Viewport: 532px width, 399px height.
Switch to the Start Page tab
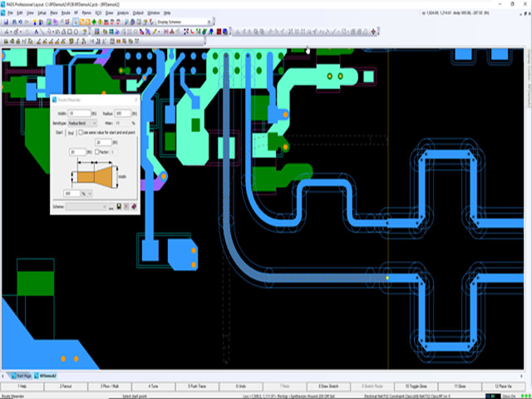22,377
